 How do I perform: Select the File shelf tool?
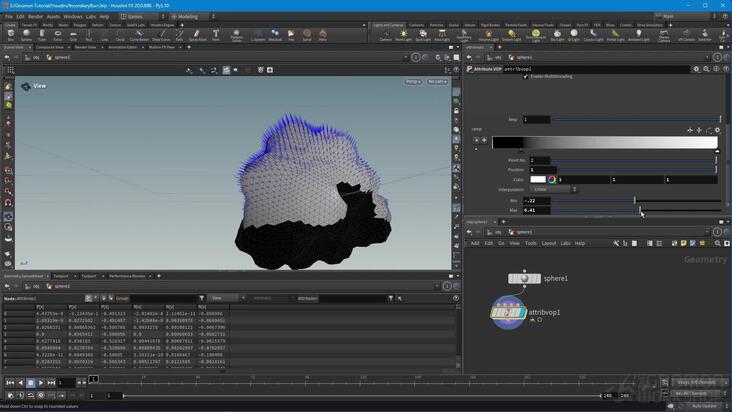tap(291, 35)
